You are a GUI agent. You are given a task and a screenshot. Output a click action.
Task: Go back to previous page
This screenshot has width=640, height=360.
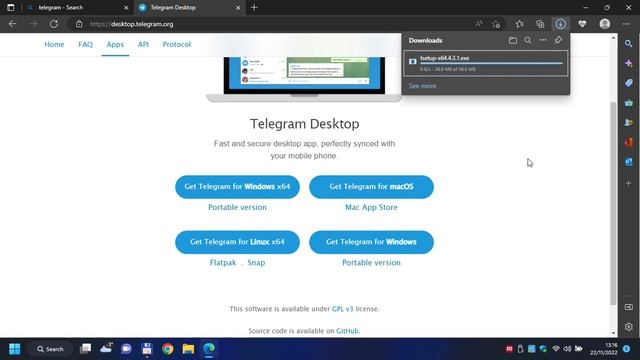coord(12,24)
